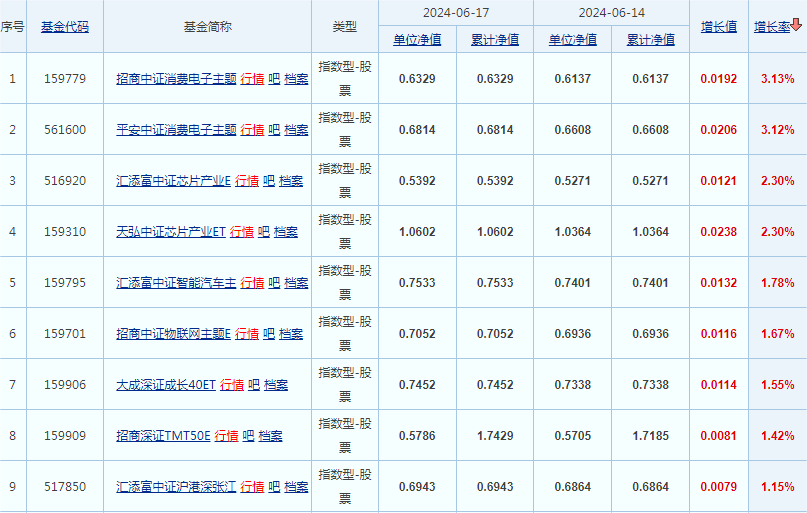807x513 pixels.
Task: Open fund 汇添富中证智能汽车主
Action: [x=176, y=282]
